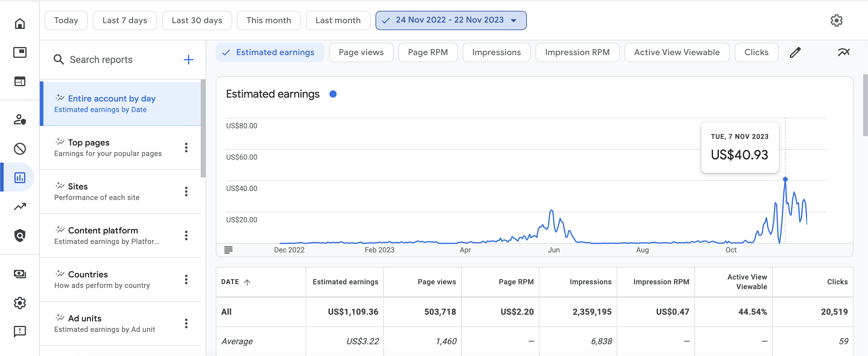This screenshot has width=868, height=356.
Task: Select the Last 30 days range
Action: click(197, 20)
